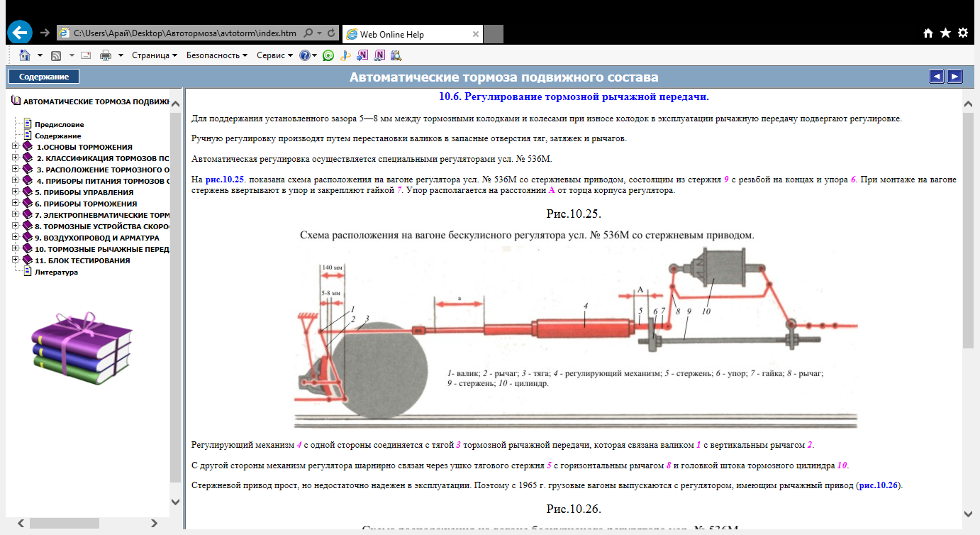Expand the 10. ТОРМОЗНЫЕ РЫЧАЖНЫЕ ПЕРЕДАЧИ node
The height and width of the screenshot is (535, 980).
click(x=16, y=249)
